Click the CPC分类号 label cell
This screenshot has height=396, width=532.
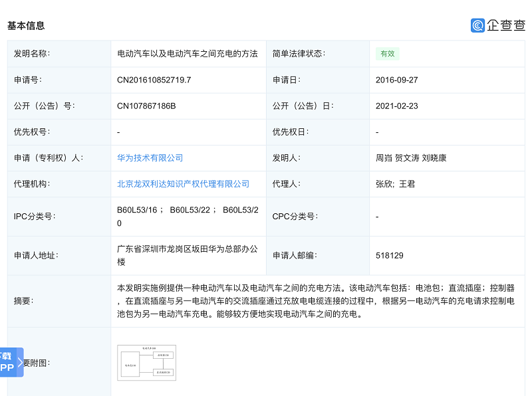(318, 217)
